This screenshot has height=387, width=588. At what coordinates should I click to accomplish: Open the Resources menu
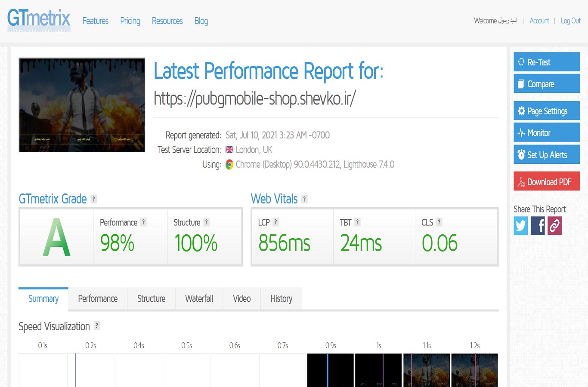pyautogui.click(x=167, y=21)
